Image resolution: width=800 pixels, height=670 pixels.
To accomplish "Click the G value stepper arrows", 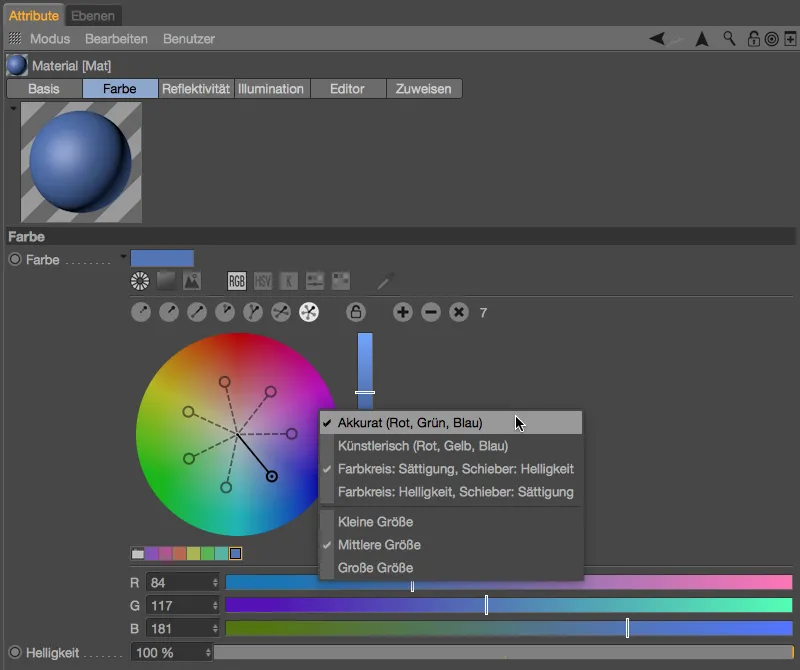I will pyautogui.click(x=215, y=606).
